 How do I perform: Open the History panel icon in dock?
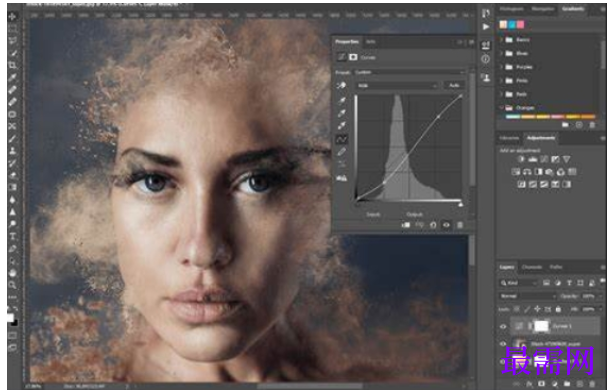[486, 14]
